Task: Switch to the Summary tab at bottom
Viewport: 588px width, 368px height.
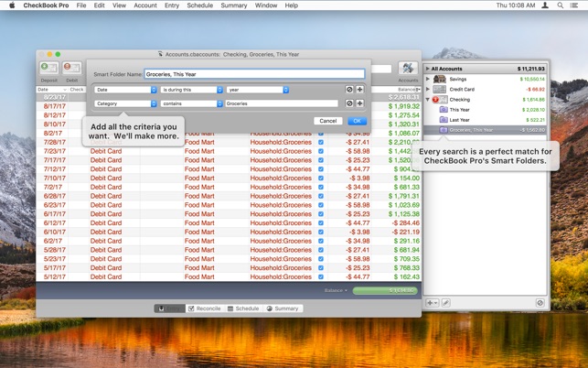Action: 283,308
